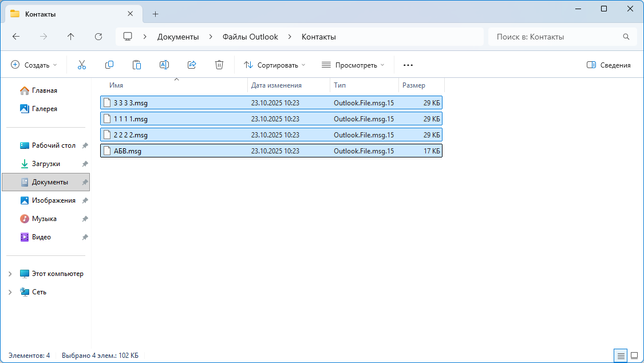
Task: Sort by the Размер column header
Action: click(x=414, y=85)
